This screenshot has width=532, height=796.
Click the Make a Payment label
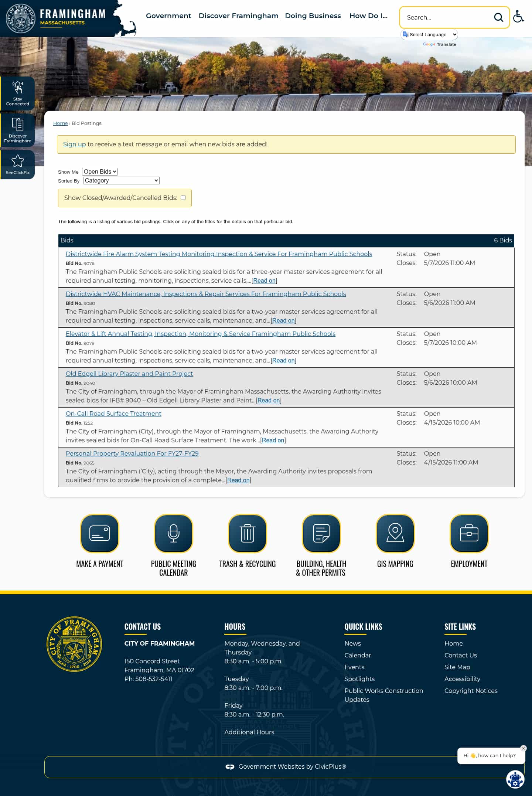pos(100,564)
